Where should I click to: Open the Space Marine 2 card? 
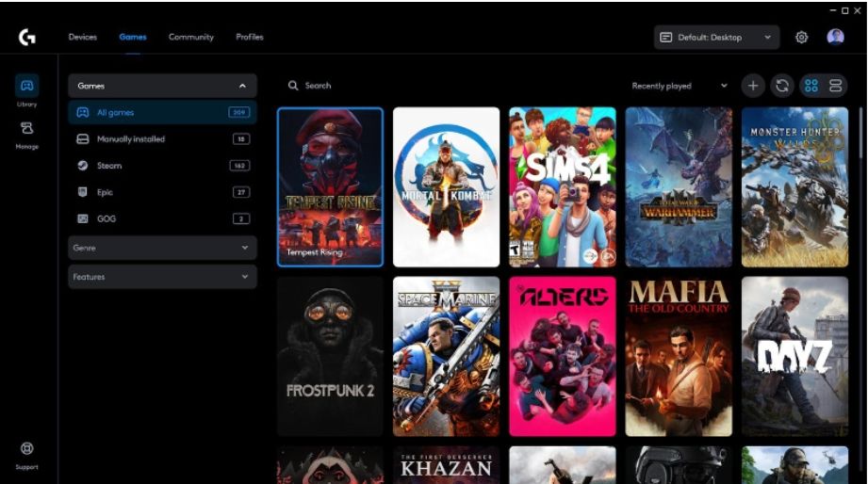pos(446,356)
